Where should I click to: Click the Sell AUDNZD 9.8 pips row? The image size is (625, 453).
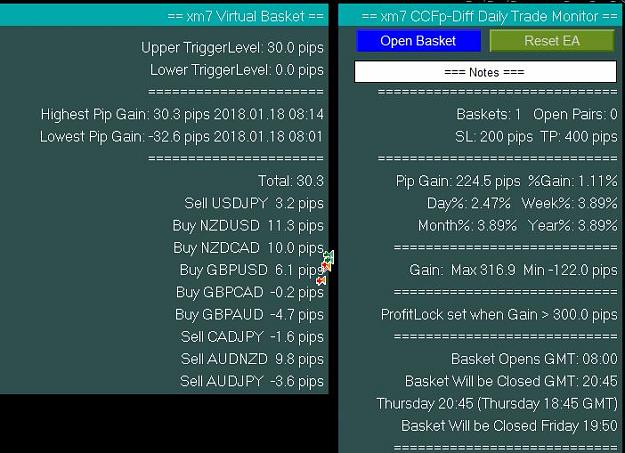(252, 360)
